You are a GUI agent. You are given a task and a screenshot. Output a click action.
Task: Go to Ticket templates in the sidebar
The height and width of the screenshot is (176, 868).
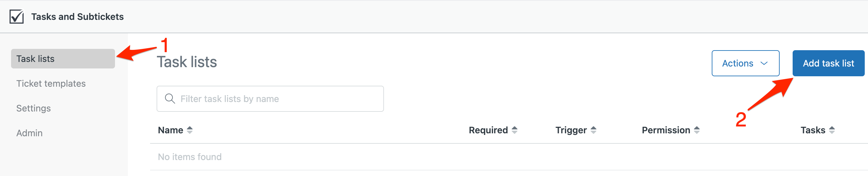point(51,83)
